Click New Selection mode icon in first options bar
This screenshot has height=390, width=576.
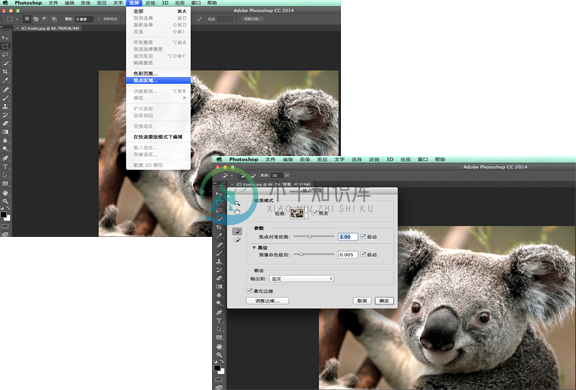pos(27,19)
